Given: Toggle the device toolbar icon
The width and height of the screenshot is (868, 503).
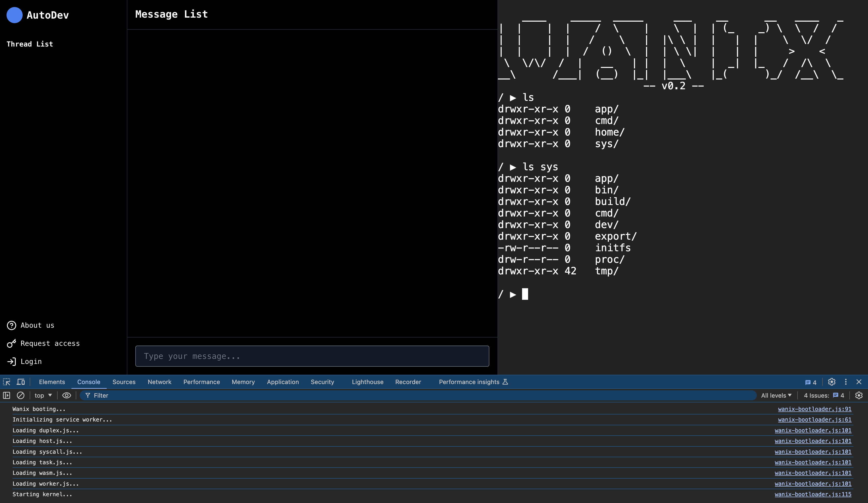Looking at the screenshot, I should 21,382.
